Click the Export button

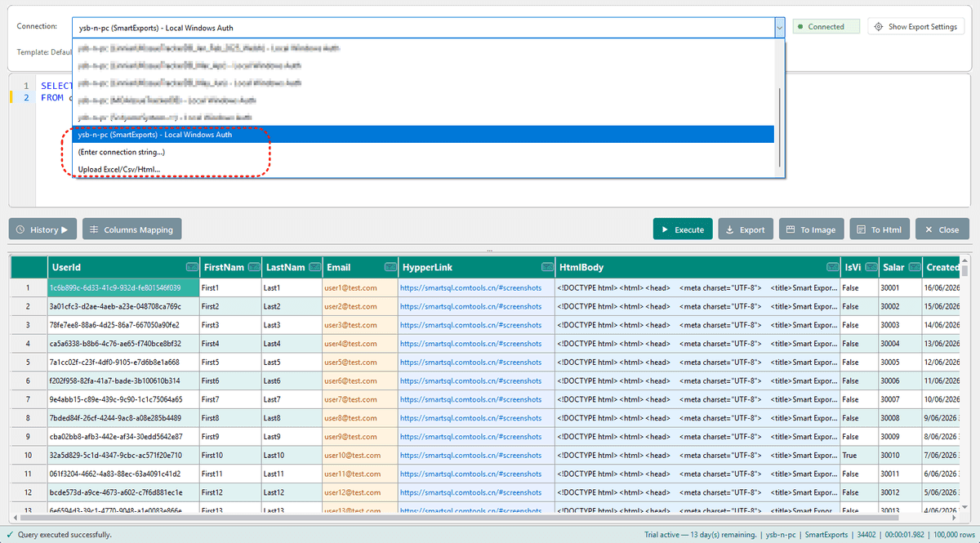coord(746,229)
